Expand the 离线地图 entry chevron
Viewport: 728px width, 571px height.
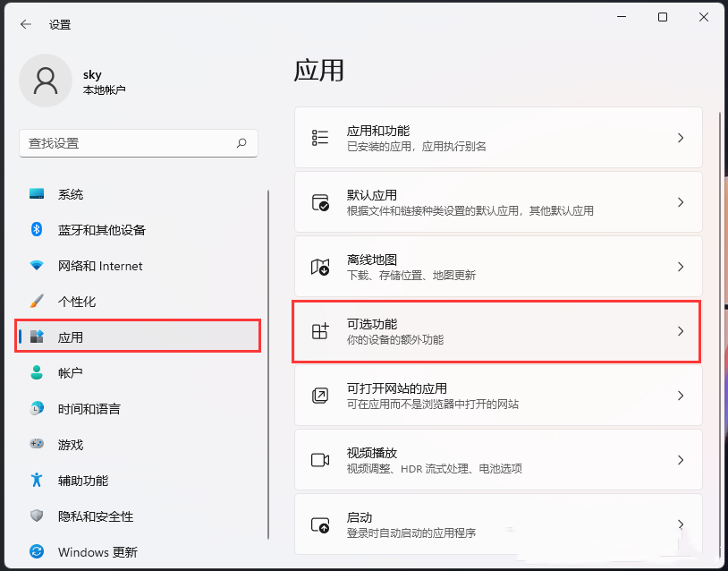click(679, 267)
